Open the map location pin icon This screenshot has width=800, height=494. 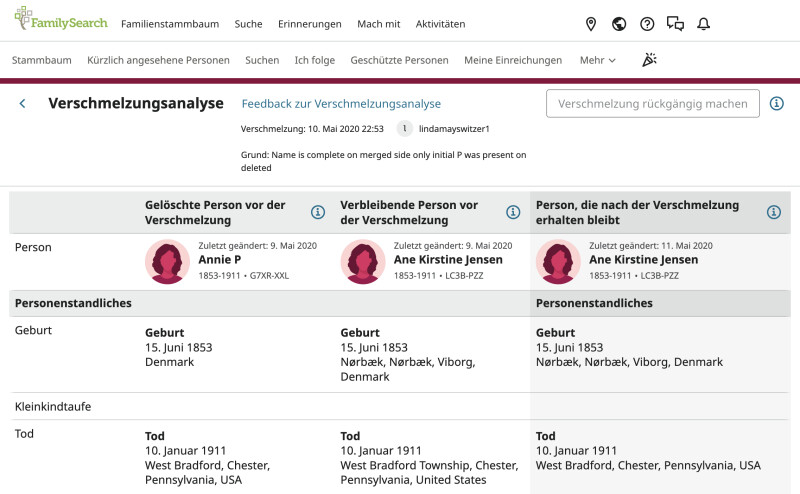[591, 24]
